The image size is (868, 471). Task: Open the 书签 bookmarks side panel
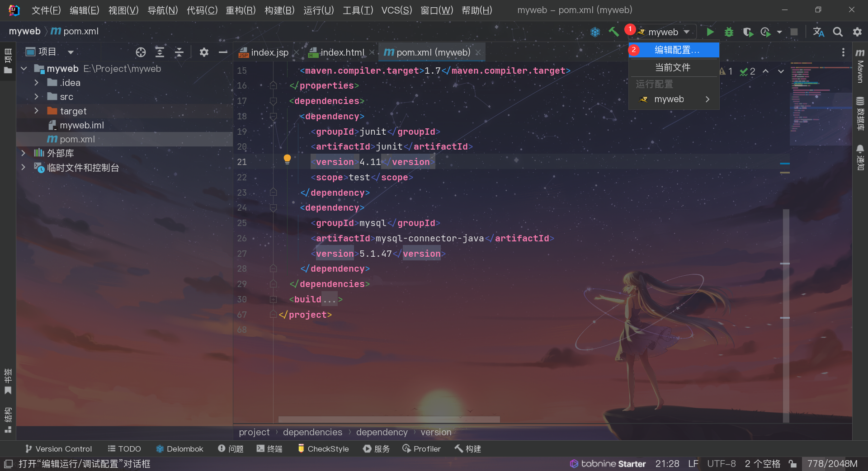(8, 382)
